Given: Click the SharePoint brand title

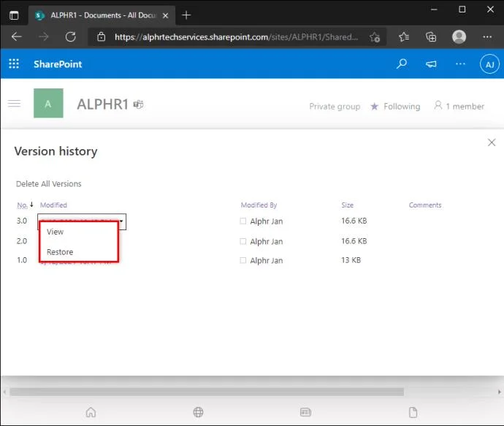Looking at the screenshot, I should (58, 64).
